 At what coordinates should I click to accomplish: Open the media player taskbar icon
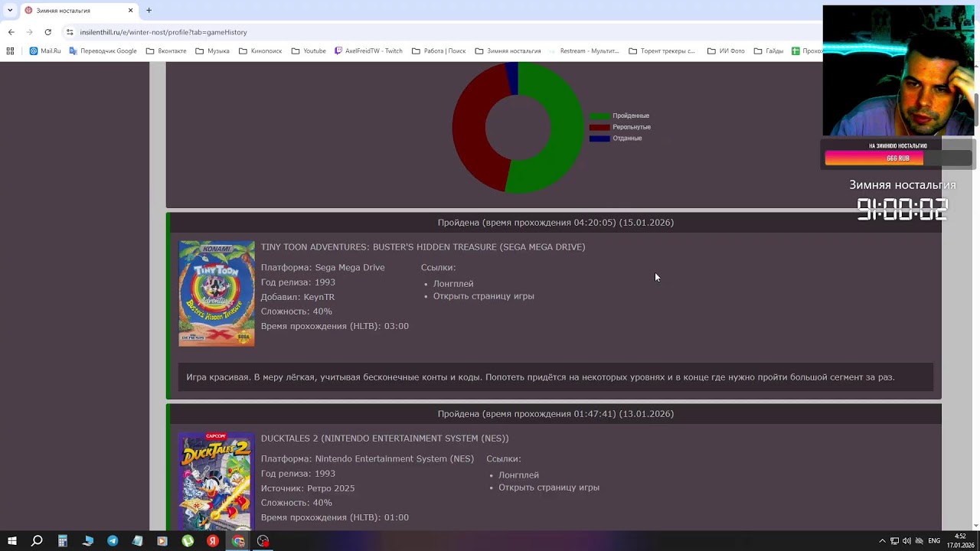coord(162,541)
